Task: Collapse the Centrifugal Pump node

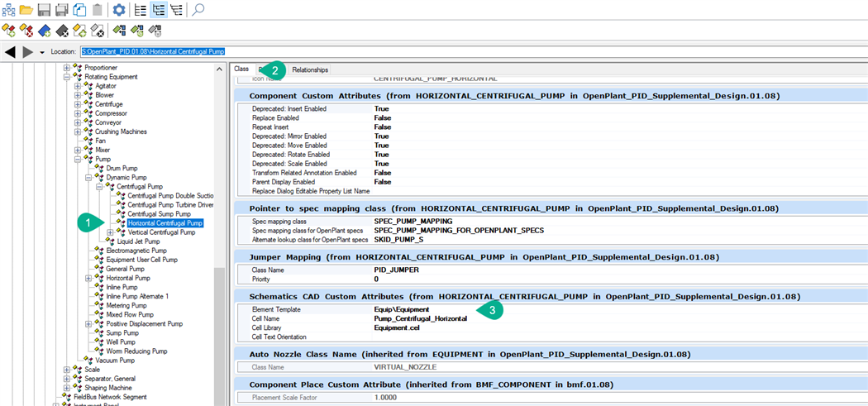Action: (99, 187)
